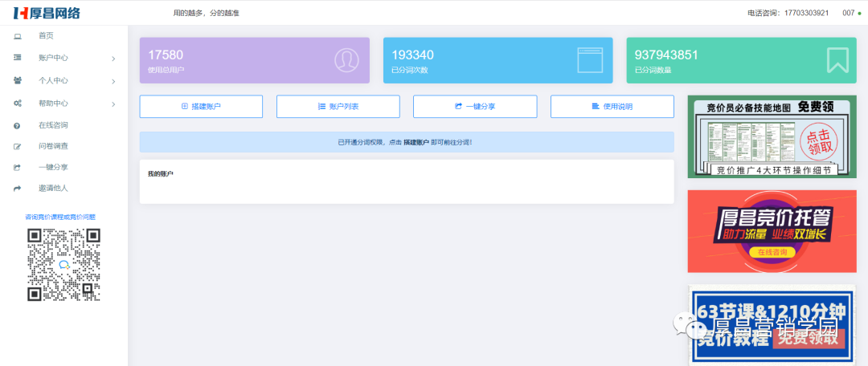The height and width of the screenshot is (366, 868).
Task: Click the 账户列表 button
Action: tap(338, 107)
